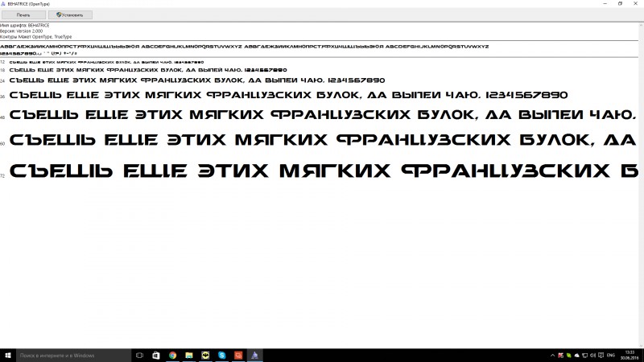Show hidden system tray icons
Image resolution: width=644 pixels, height=362 pixels.
point(552,356)
